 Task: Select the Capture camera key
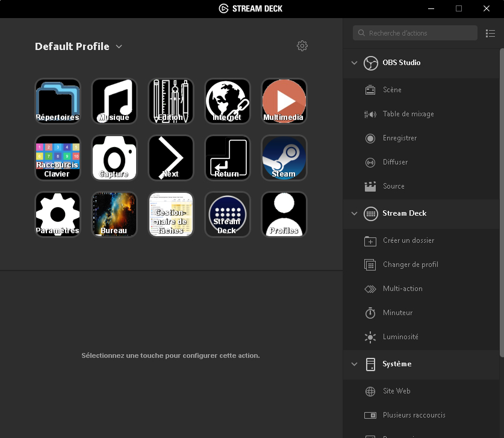pos(114,158)
